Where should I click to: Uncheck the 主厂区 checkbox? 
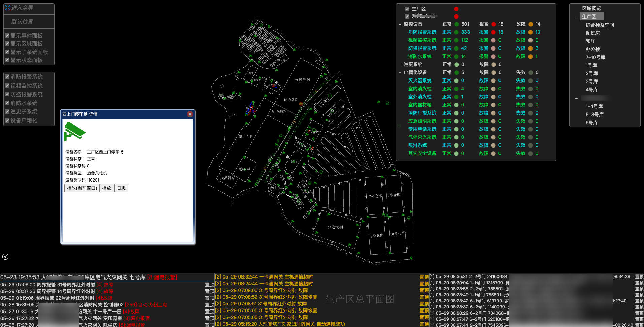point(407,9)
